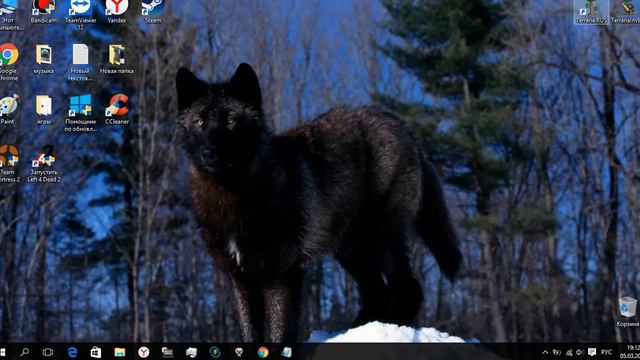
Task: Open the network tray icon
Action: click(569, 352)
